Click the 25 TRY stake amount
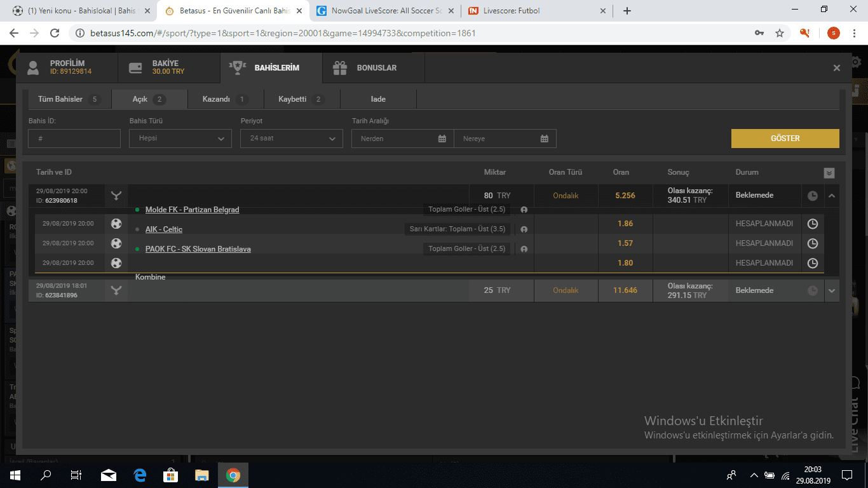Image resolution: width=868 pixels, height=488 pixels. (x=497, y=290)
